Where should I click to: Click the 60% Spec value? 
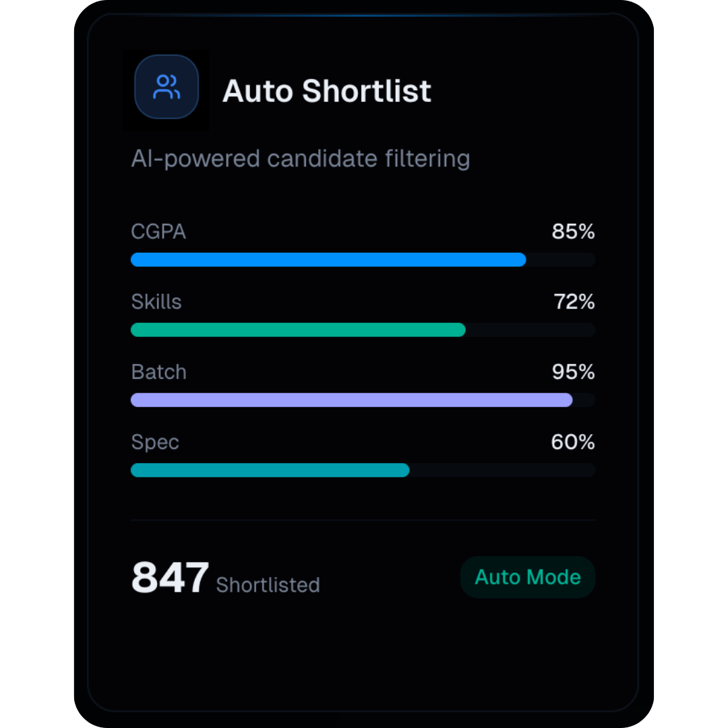573,442
